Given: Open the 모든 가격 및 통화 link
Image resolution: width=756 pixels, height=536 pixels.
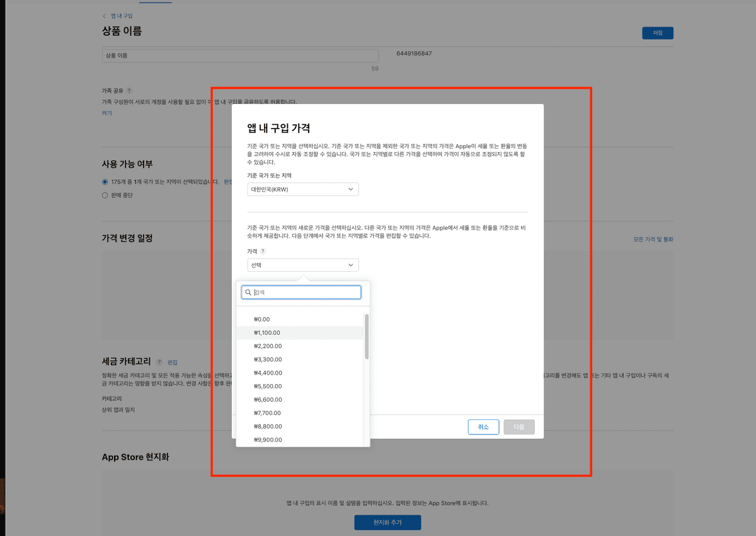Looking at the screenshot, I should point(653,240).
